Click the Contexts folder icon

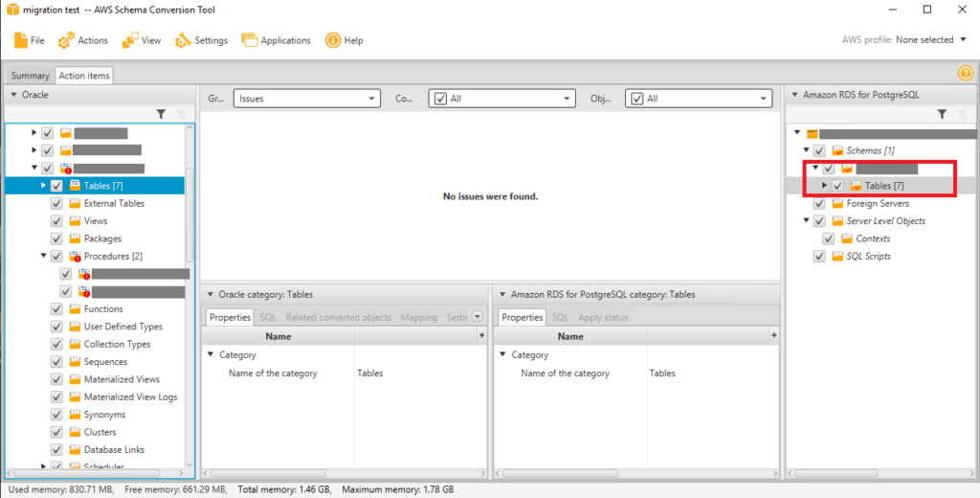[847, 238]
